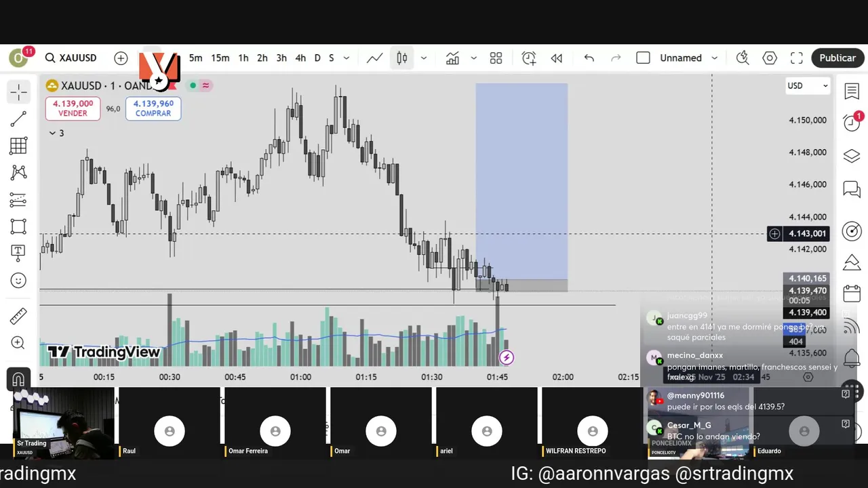Screen dimensions: 868x488
Task: Expand chart style dropdown arrow
Action: coord(424,58)
